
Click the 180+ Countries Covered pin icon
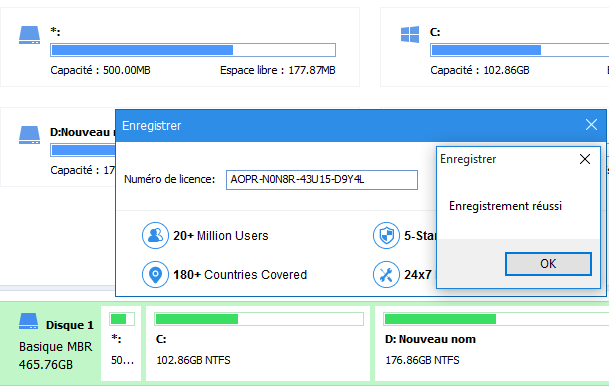155,274
